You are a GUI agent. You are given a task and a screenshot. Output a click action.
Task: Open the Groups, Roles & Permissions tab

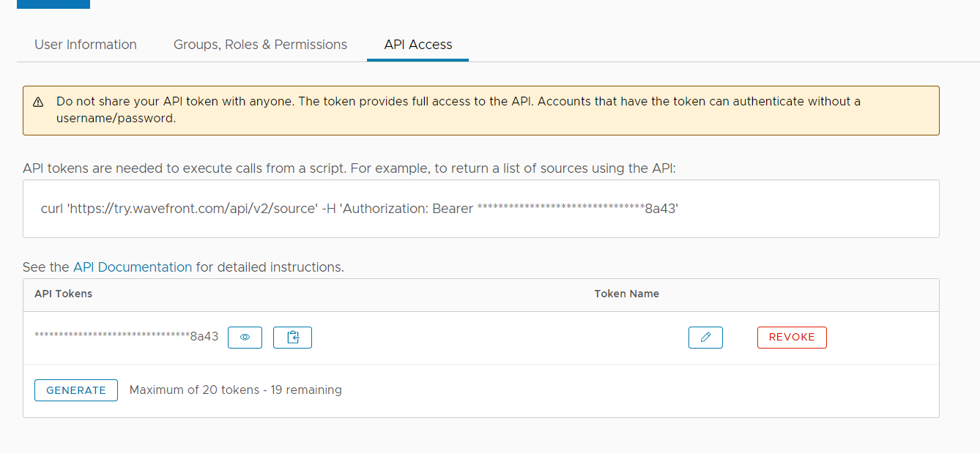tap(260, 45)
